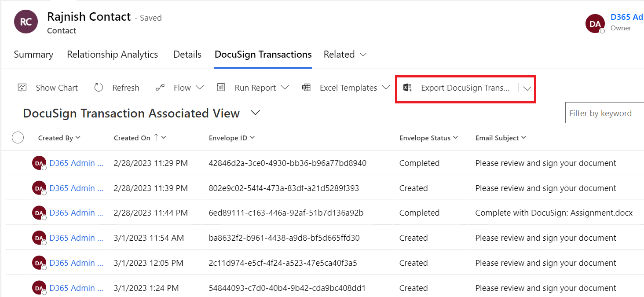Click the DA owner avatar in the header
Image resolution: width=644 pixels, height=297 pixels.
(595, 24)
